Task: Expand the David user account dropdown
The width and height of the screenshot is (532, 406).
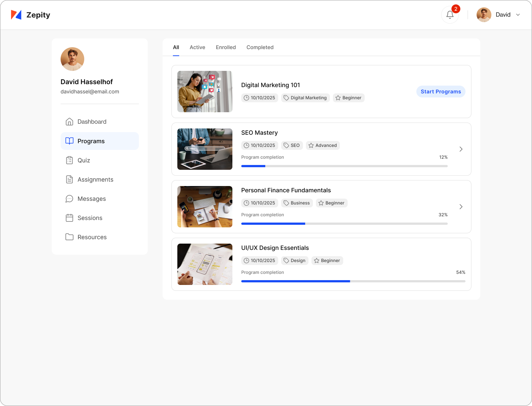Action: click(x=518, y=15)
